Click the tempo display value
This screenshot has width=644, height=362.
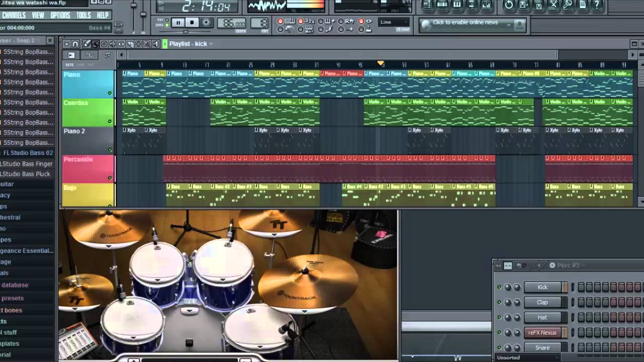click(x=231, y=23)
